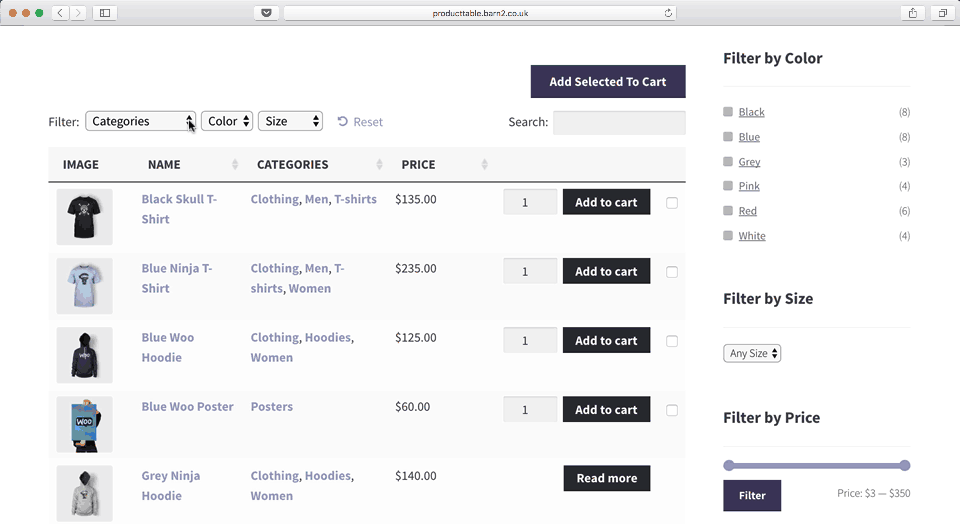
Task: Check the Blue Woo Hoodie row checkbox
Action: coord(672,341)
